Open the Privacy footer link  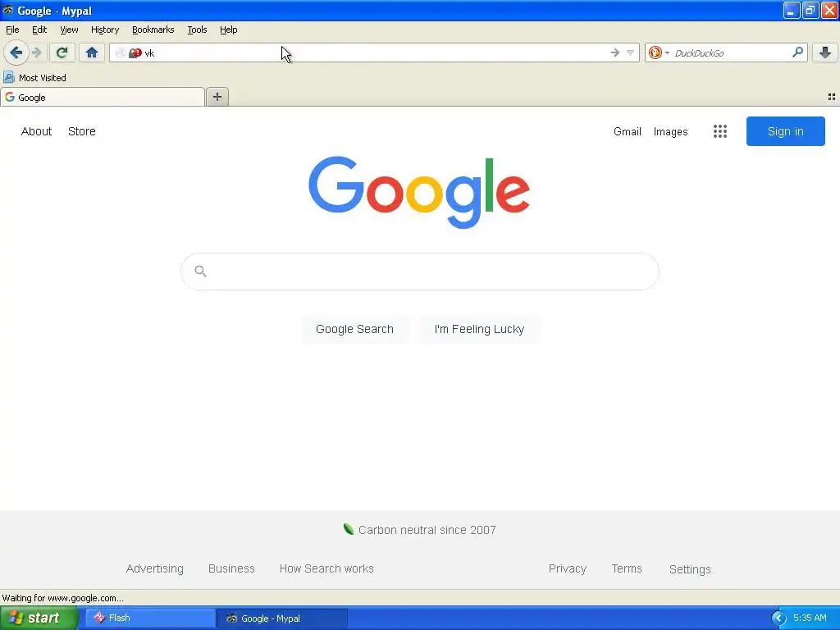568,568
